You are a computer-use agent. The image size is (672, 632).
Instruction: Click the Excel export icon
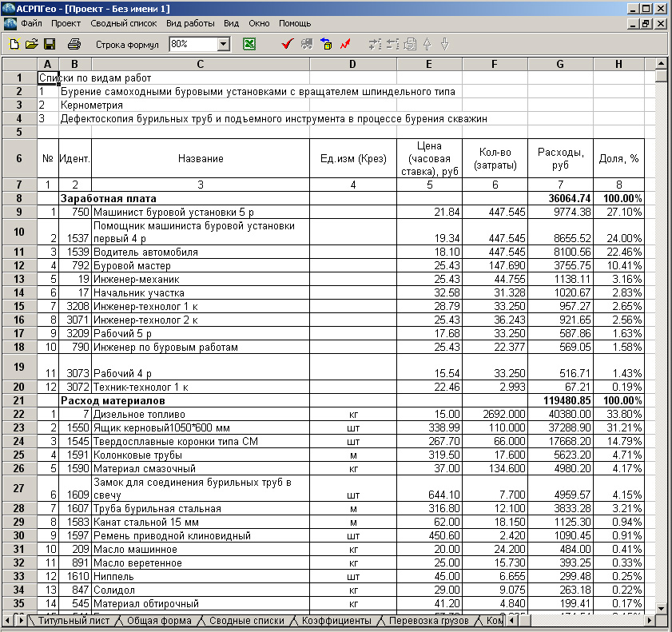pos(249,44)
